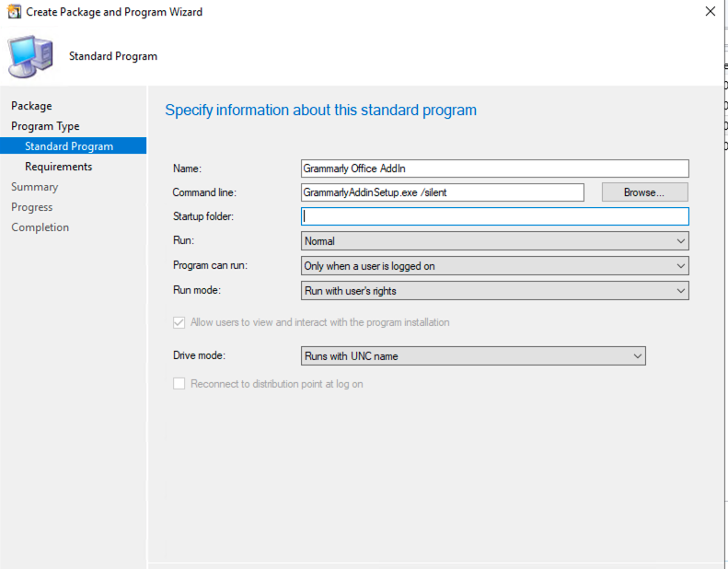
Task: Open the Run dropdown showing Normal
Action: coord(495,241)
